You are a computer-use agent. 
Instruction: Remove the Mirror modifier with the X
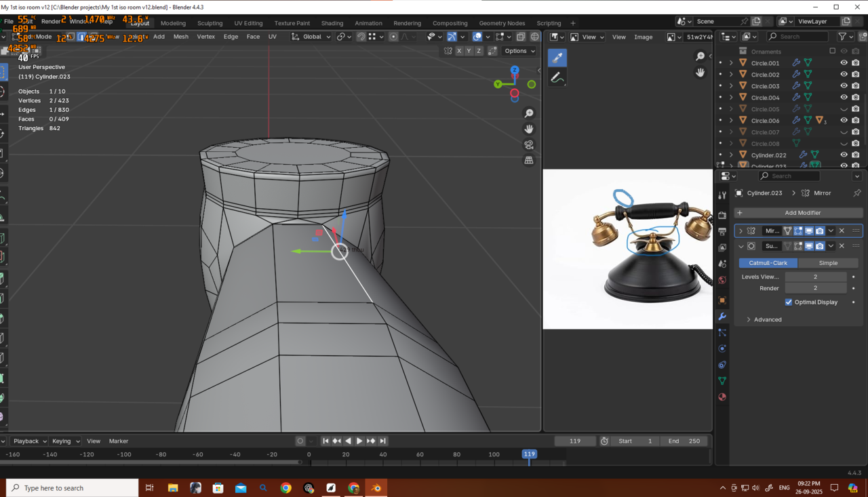coord(842,231)
